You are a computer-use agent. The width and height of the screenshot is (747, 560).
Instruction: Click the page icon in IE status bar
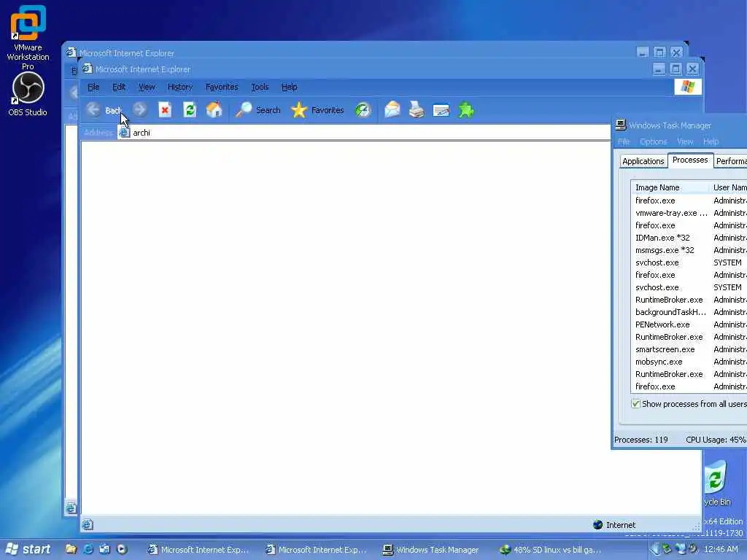tap(88, 525)
